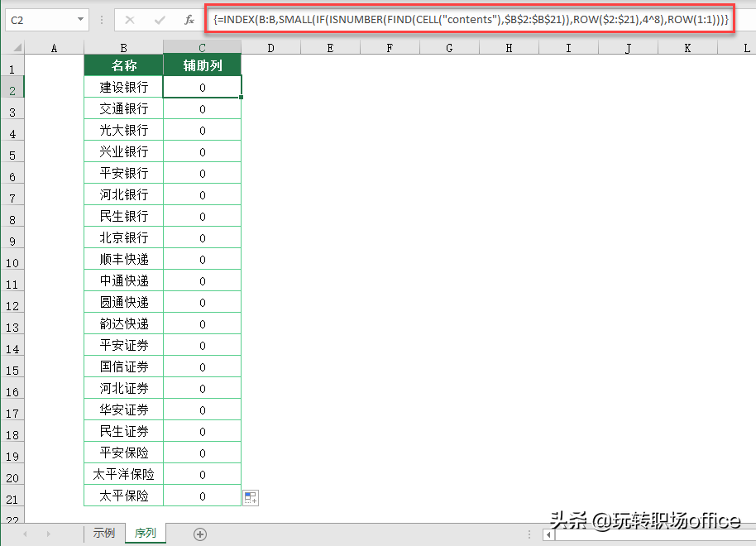Open the Auto Fill Options icon
Image resolution: width=756 pixels, height=546 pixels.
[x=251, y=497]
